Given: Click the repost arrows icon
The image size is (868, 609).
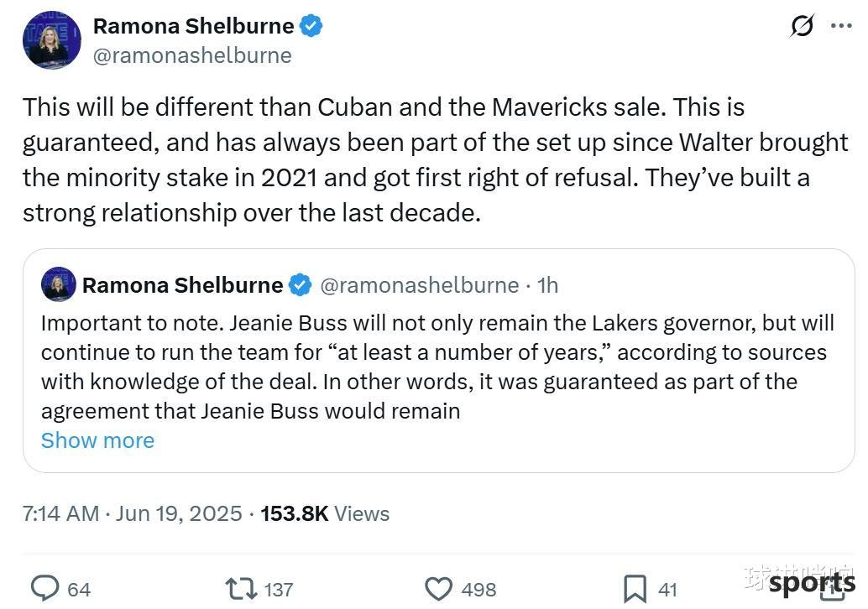Looking at the screenshot, I should (x=241, y=589).
